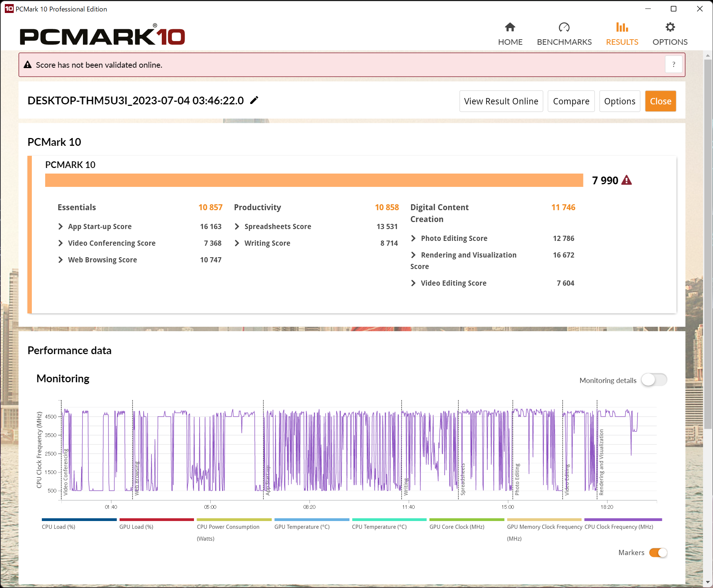Click the Compare button
The image size is (713, 588).
pyautogui.click(x=571, y=101)
